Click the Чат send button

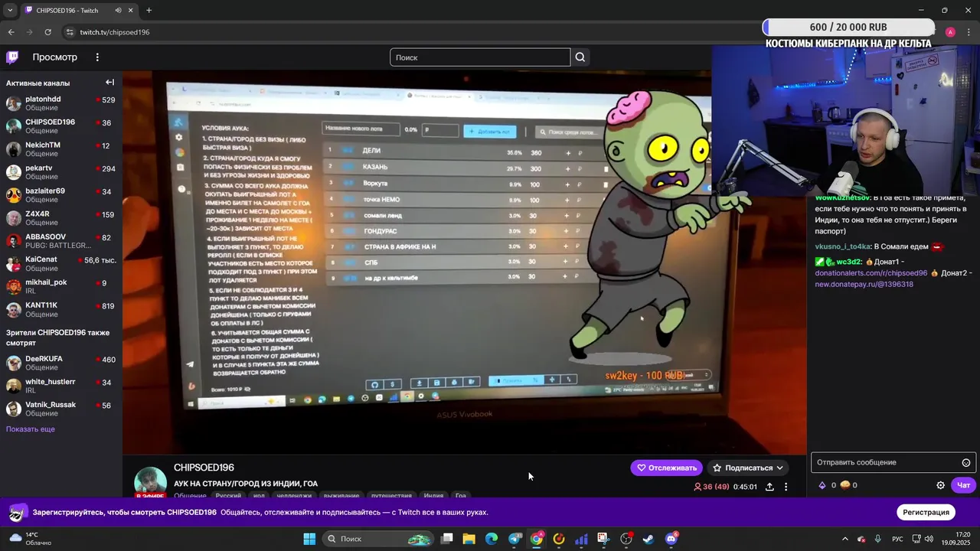click(963, 485)
